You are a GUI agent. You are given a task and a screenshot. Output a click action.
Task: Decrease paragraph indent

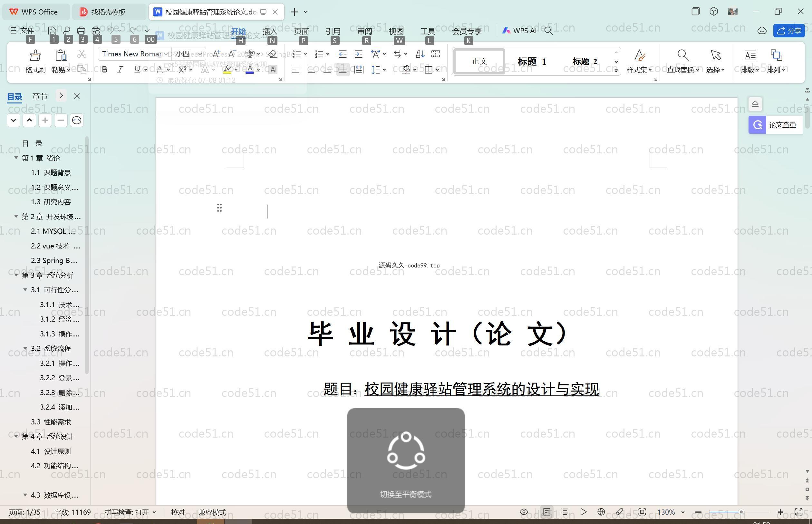click(x=343, y=54)
